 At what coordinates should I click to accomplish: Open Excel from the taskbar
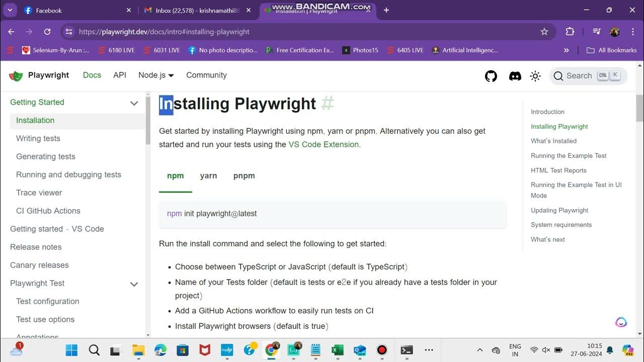338,350
